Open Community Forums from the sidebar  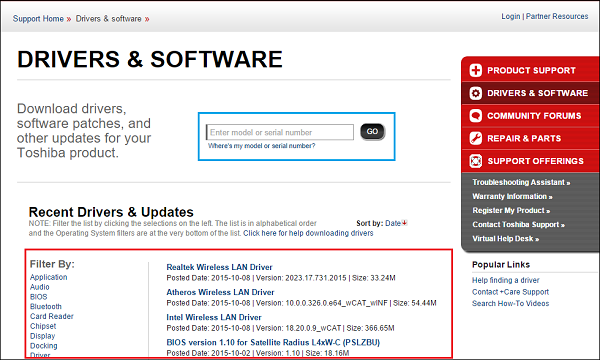pos(530,116)
